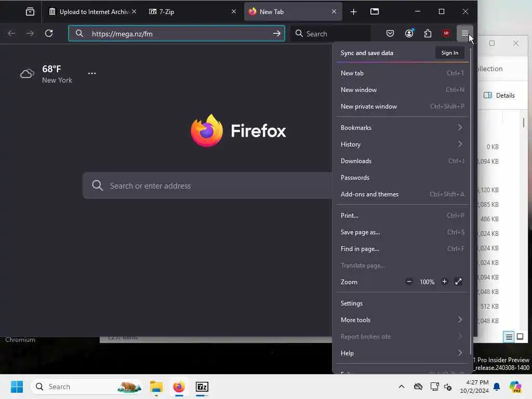The width and height of the screenshot is (532, 399).
Task: Close the New Tab tab
Action: tap(334, 11)
